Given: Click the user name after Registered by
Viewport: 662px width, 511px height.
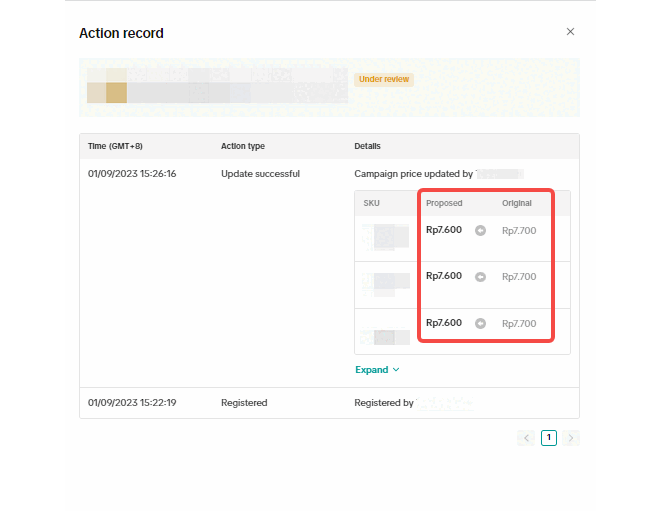Looking at the screenshot, I should point(445,403).
